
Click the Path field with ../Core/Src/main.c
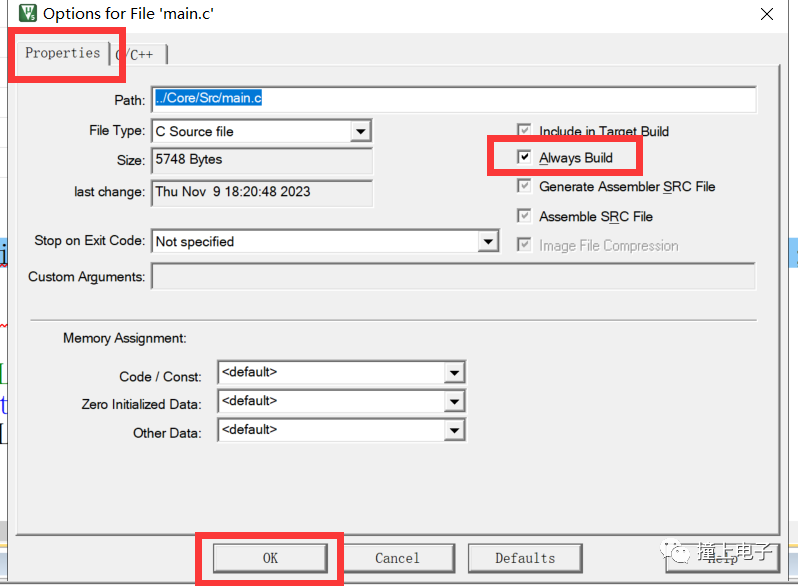(453, 99)
